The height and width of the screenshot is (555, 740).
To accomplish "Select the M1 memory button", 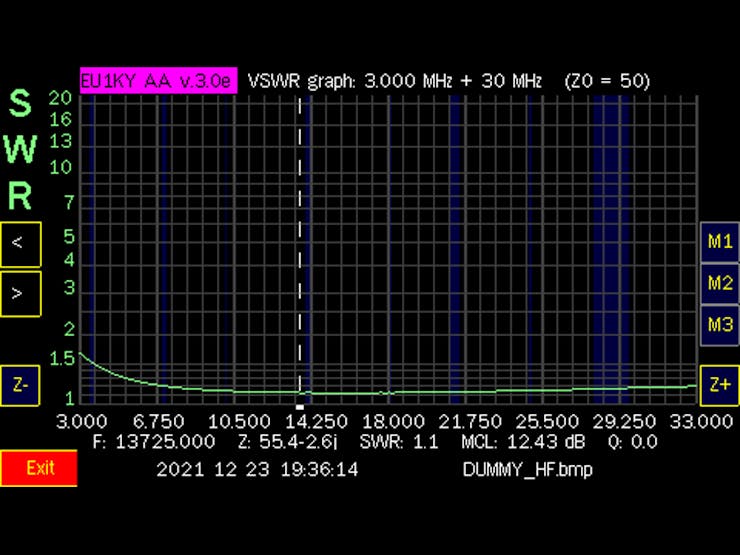I will [x=720, y=242].
